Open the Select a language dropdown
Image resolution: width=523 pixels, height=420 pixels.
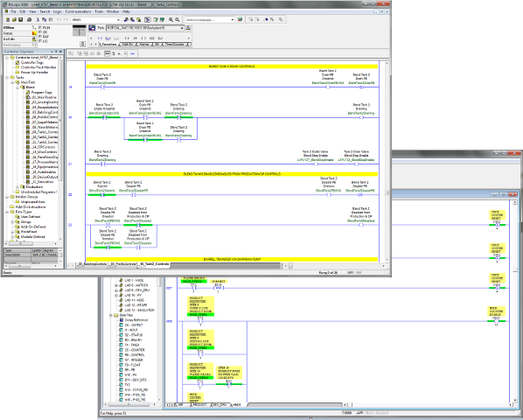pos(233,20)
